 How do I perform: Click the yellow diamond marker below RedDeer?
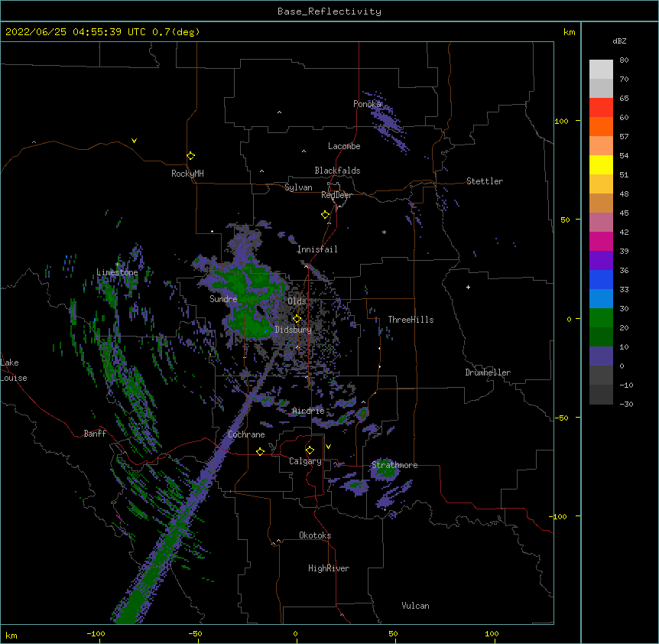pos(326,215)
